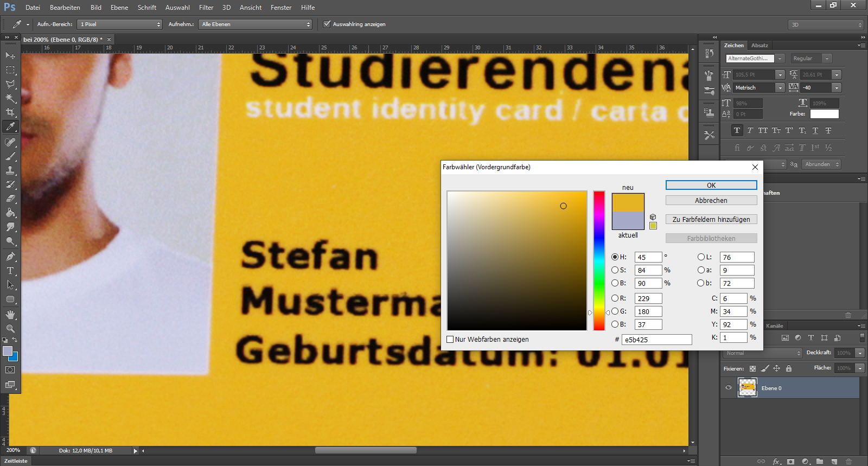Click Abbrechen in color picker
The image size is (868, 466).
[711, 201]
